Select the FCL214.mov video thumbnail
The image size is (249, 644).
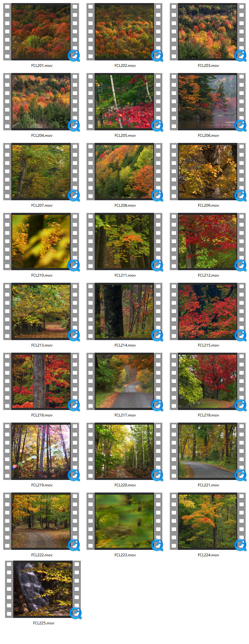click(x=124, y=311)
